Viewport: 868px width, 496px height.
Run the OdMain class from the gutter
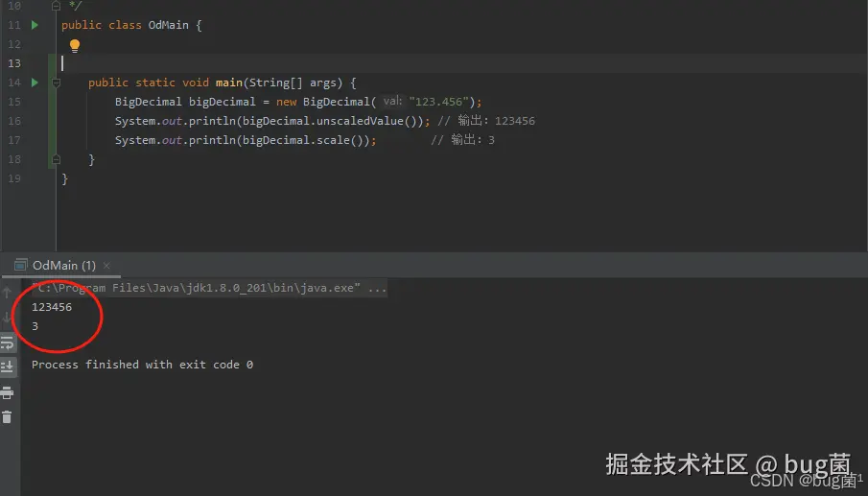(x=35, y=25)
